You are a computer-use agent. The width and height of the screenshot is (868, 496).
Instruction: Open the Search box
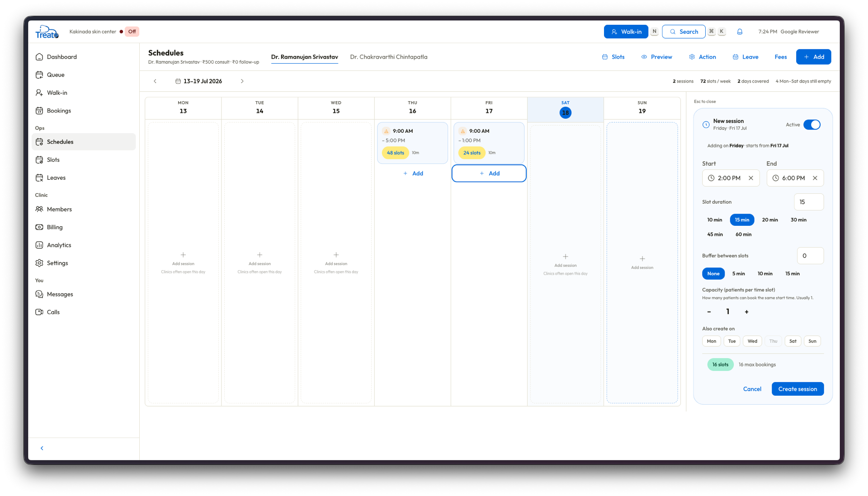[x=684, y=32]
